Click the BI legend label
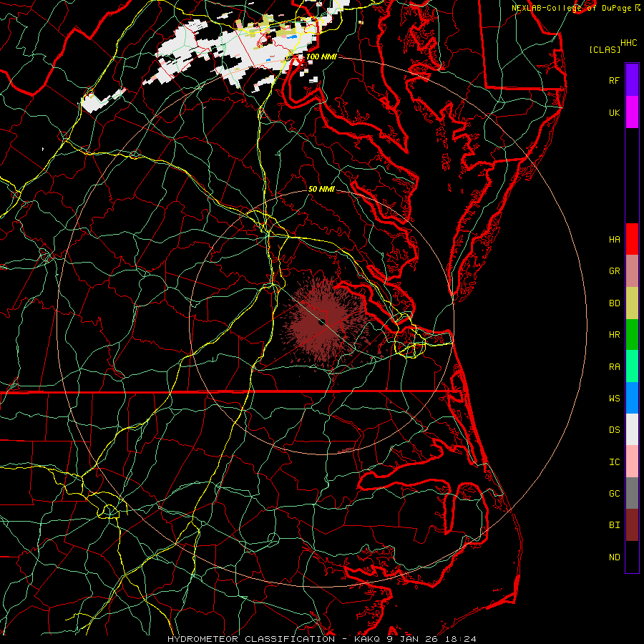Screen dimensions: 644x644 click(614, 525)
